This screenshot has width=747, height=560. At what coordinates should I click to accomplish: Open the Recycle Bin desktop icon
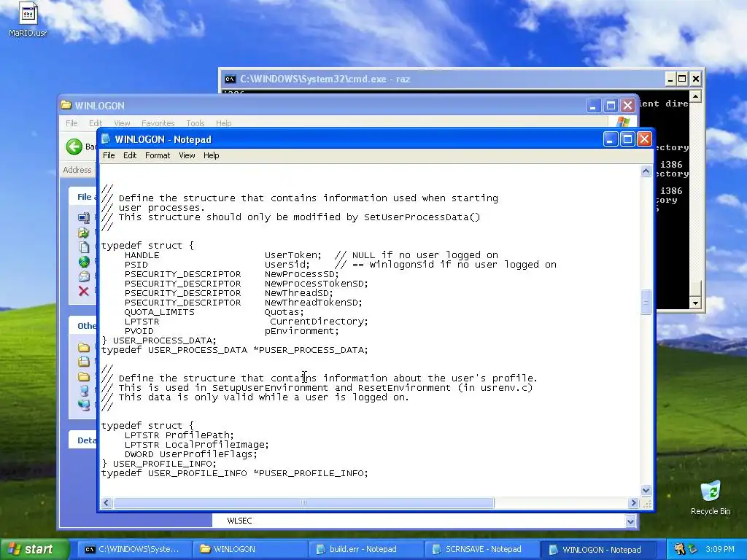(711, 491)
